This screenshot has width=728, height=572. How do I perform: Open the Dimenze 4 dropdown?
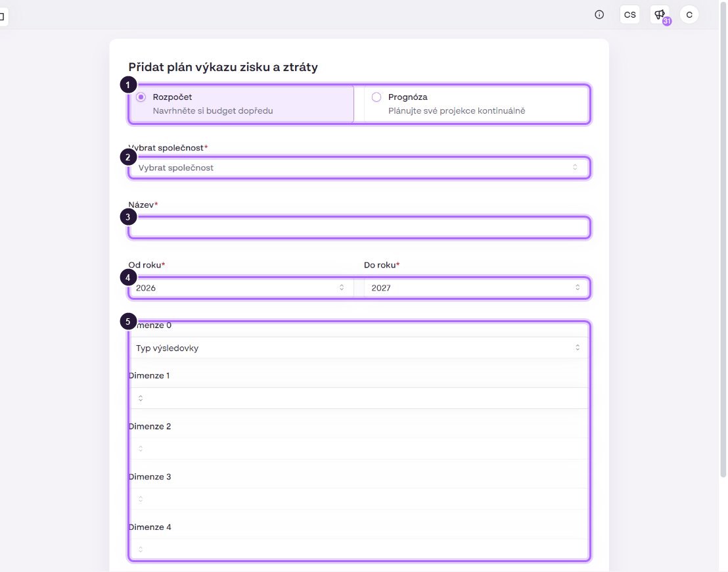359,549
